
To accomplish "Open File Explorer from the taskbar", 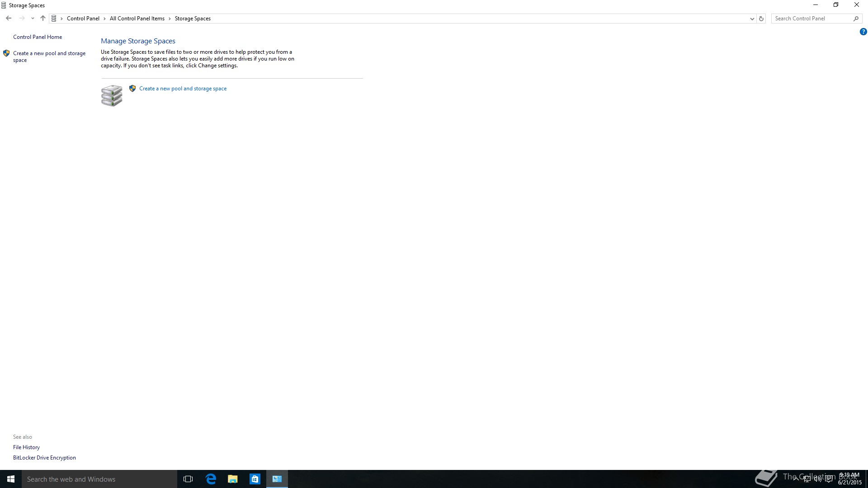I will 233,479.
